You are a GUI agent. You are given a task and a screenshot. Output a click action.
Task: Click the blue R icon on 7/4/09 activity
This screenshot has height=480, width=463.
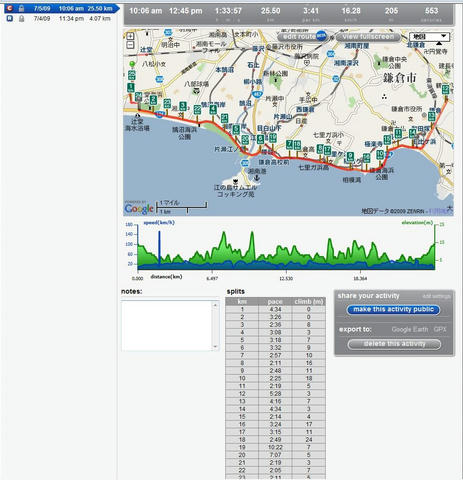[x=10, y=18]
